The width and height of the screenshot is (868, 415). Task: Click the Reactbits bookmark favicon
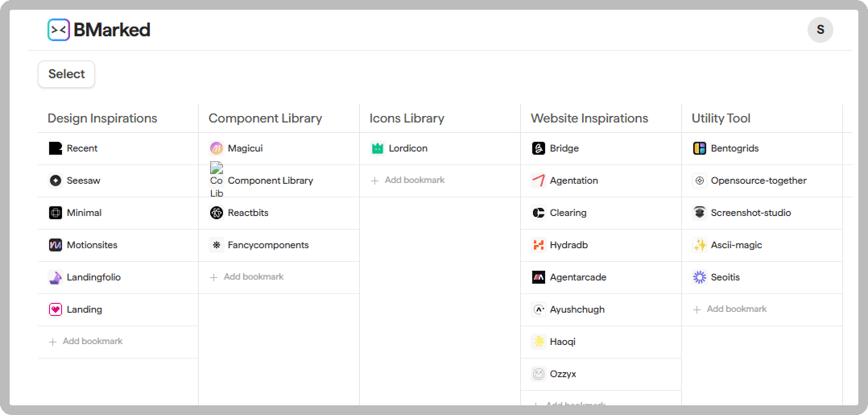(217, 213)
